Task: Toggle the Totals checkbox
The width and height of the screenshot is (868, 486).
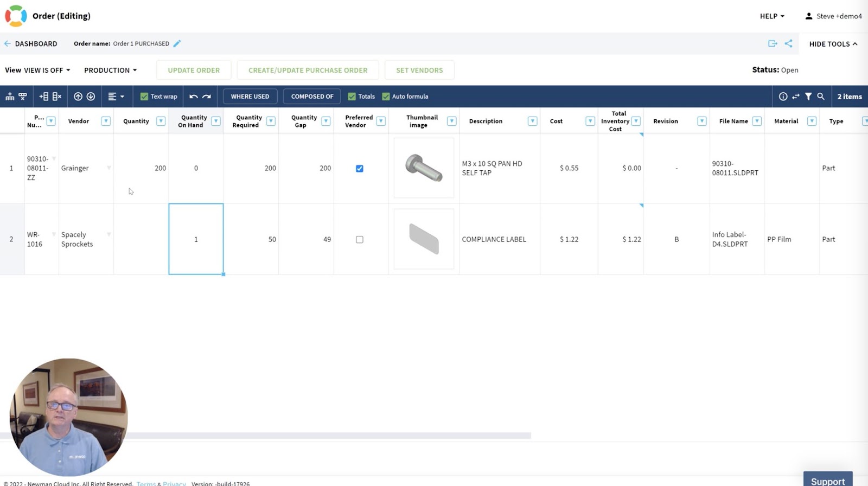Action: (x=352, y=97)
